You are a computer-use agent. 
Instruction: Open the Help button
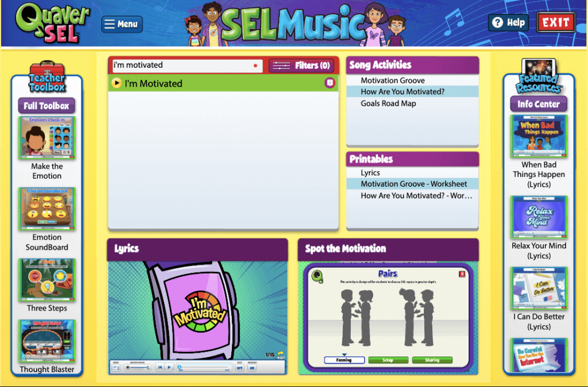(x=509, y=22)
